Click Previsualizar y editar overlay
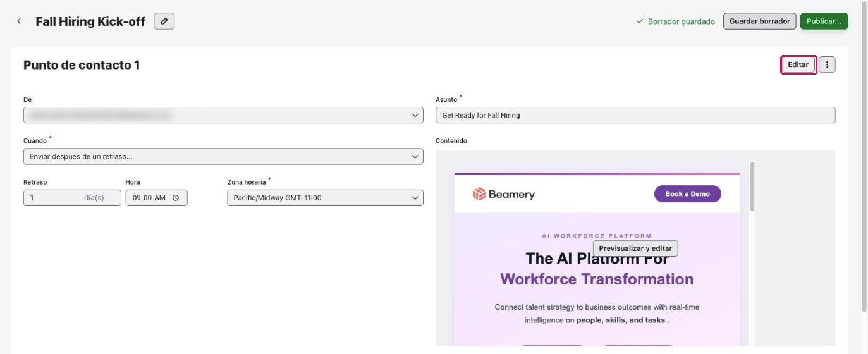868x354 pixels. coord(635,248)
